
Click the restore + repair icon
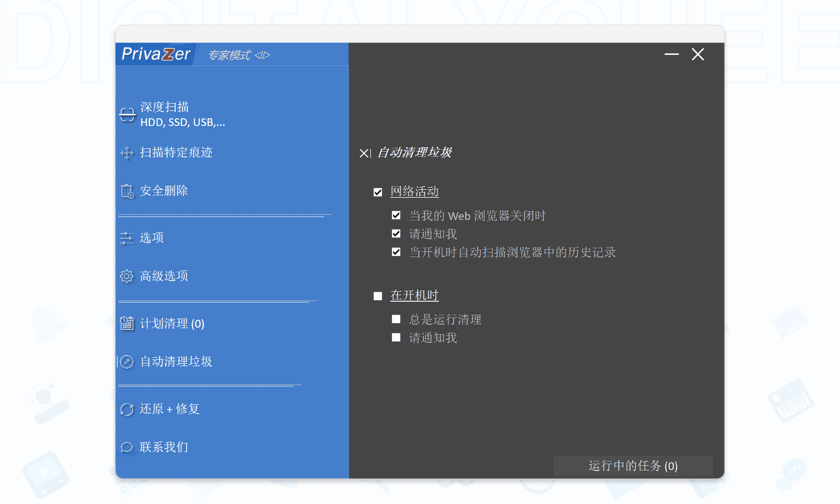click(x=127, y=409)
